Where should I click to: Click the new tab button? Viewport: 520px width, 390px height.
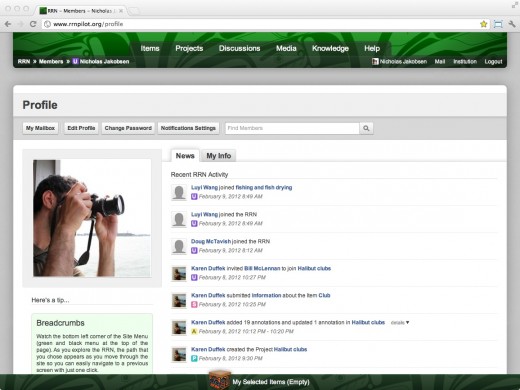(134, 11)
